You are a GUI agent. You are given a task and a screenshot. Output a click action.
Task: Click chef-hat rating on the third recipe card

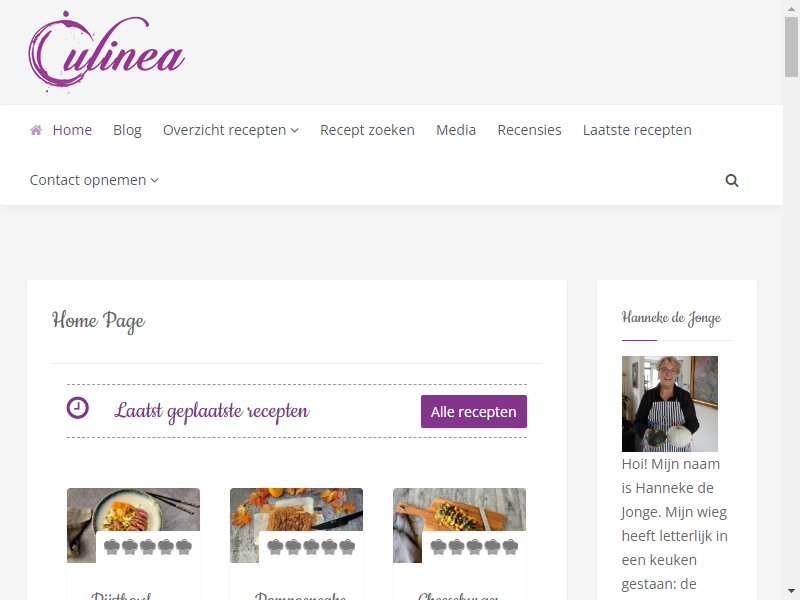[x=474, y=547]
